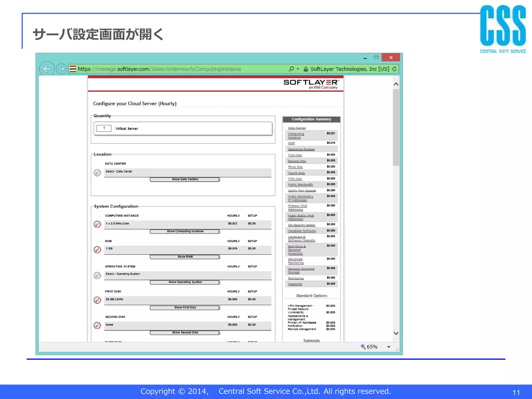
Task: Click the zoom magnifier icon in the status bar
Action: point(363,347)
